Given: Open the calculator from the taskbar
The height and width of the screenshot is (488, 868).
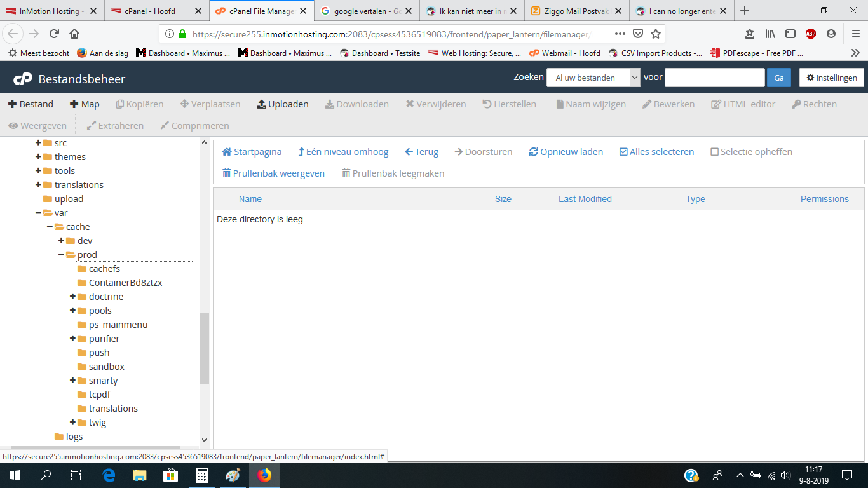Looking at the screenshot, I should 202,475.
